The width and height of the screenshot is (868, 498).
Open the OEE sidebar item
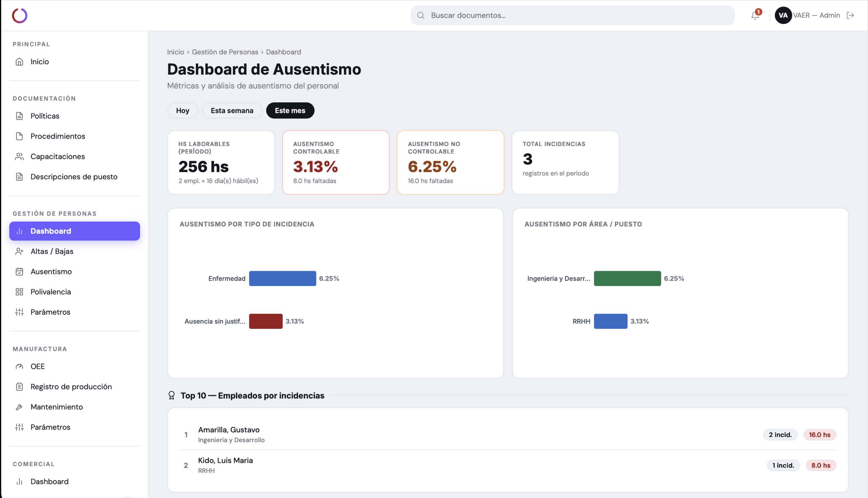tap(75, 366)
